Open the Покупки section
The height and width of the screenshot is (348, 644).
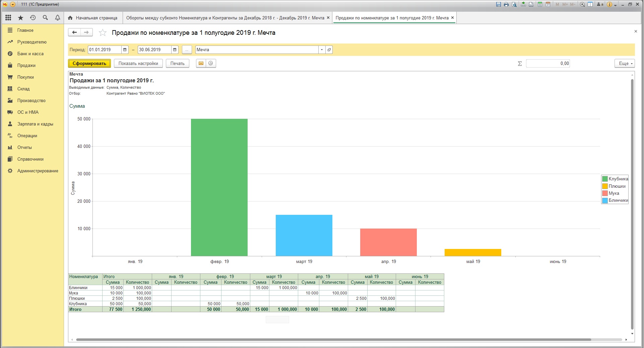click(x=25, y=77)
